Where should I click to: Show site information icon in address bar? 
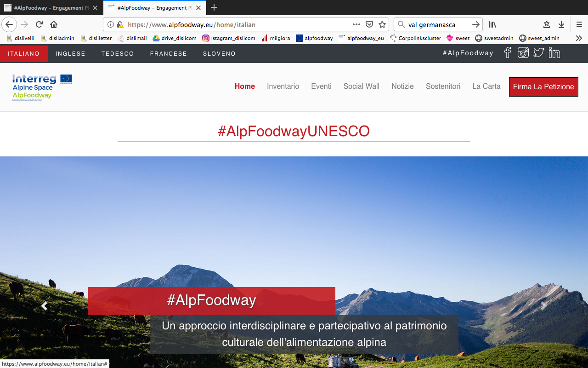(x=110, y=24)
